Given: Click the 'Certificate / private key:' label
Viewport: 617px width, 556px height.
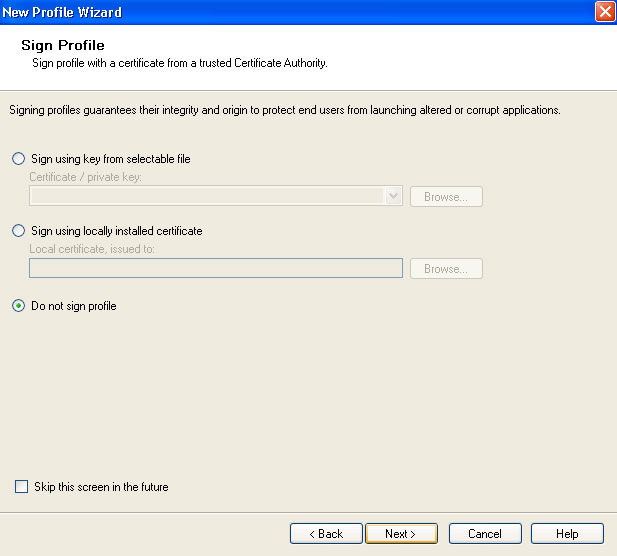Looking at the screenshot, I should [85, 177].
